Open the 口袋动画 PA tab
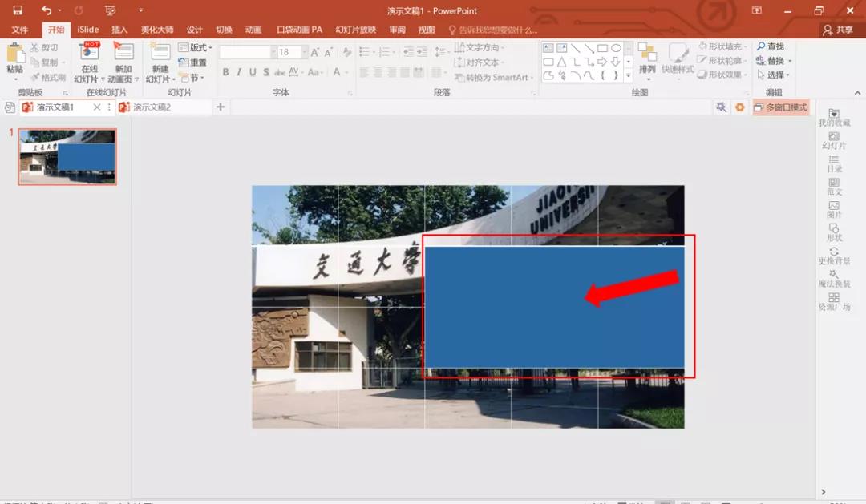This screenshot has width=866, height=504. click(x=299, y=30)
